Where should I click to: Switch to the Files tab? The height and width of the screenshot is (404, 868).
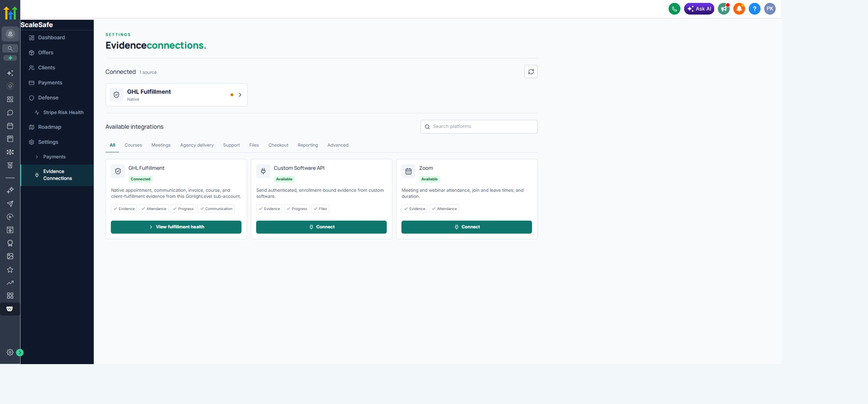click(254, 145)
